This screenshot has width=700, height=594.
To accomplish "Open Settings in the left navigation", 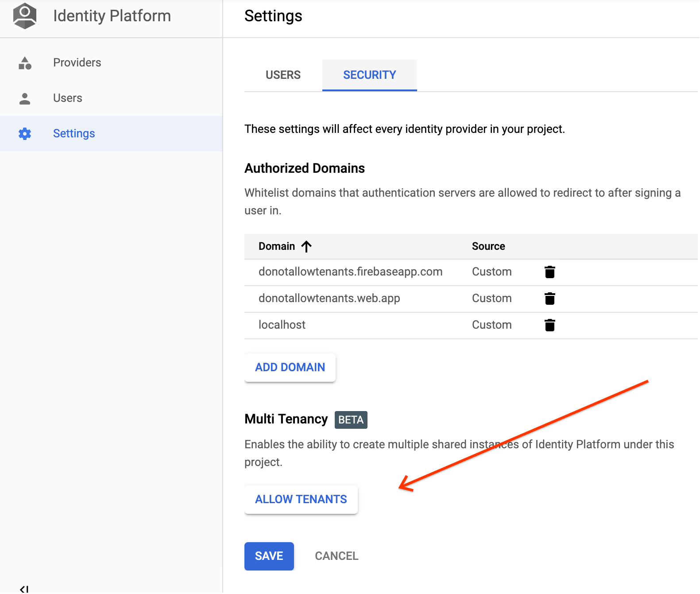I will point(74,133).
